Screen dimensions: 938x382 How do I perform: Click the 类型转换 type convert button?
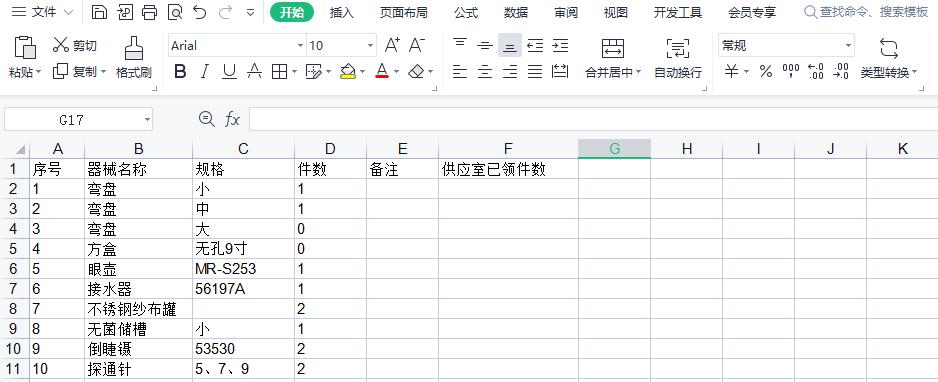[x=888, y=58]
